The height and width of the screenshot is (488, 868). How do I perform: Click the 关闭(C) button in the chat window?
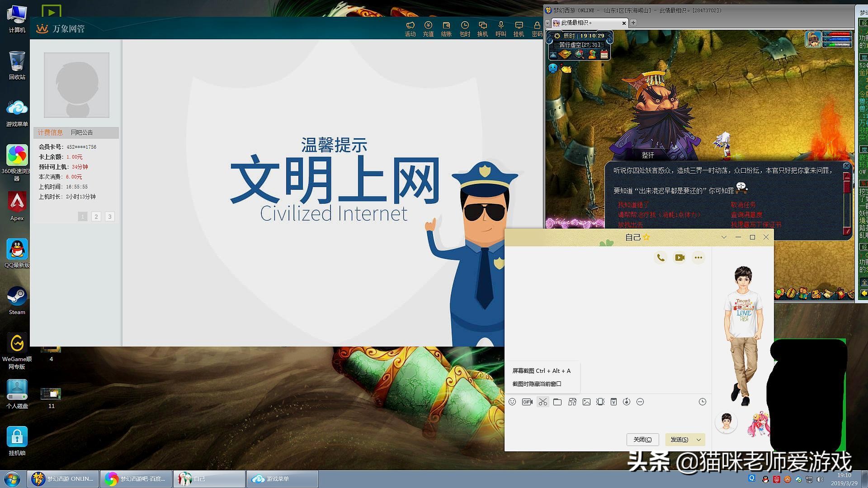click(x=642, y=439)
